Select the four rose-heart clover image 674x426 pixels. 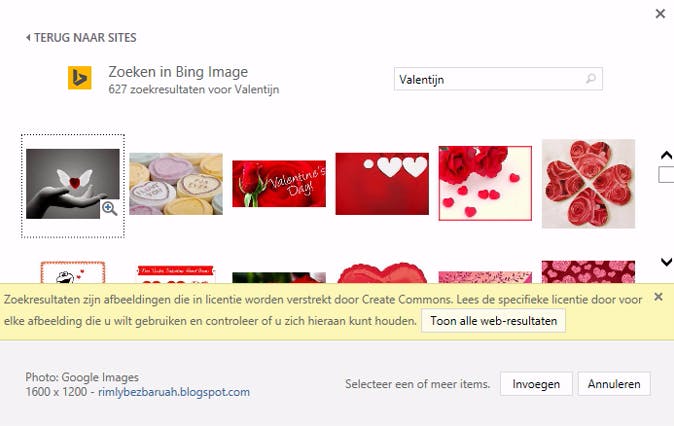point(588,184)
